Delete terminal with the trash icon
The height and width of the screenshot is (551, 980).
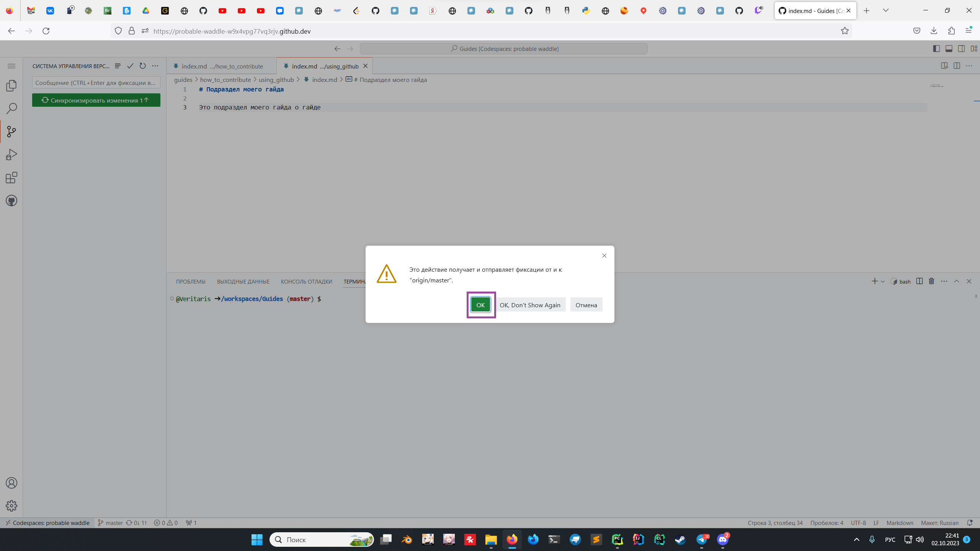coord(931,281)
